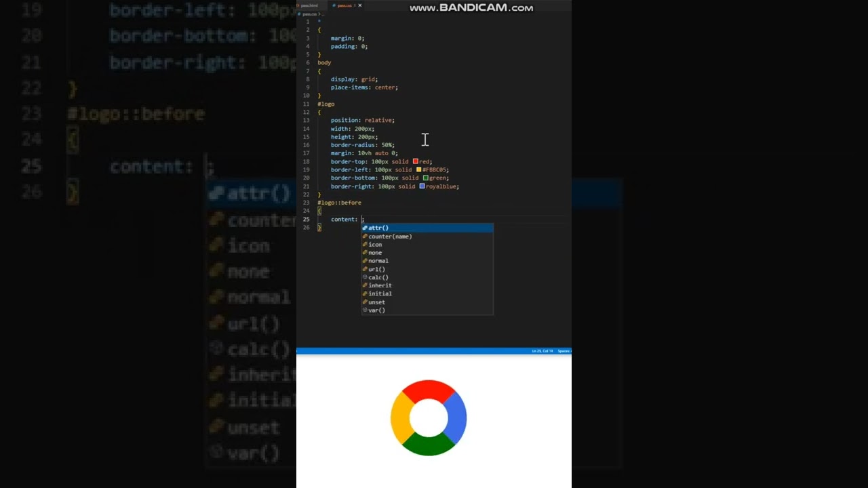Open the red color swatch picker

(x=416, y=161)
